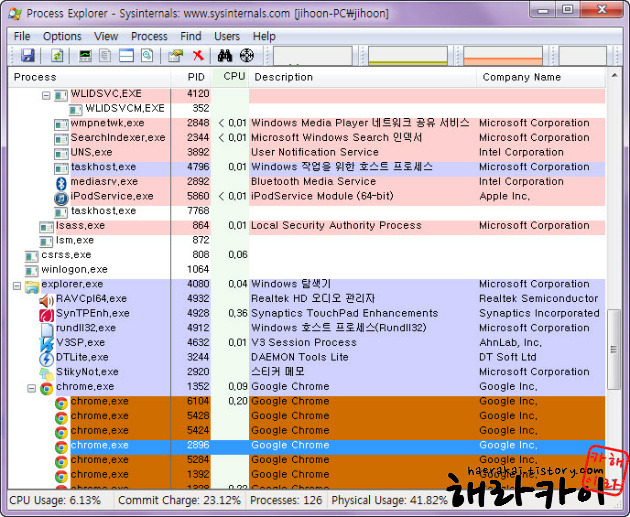630x517 pixels.
Task: Click the scrollbar up arrow
Action: [x=614, y=76]
